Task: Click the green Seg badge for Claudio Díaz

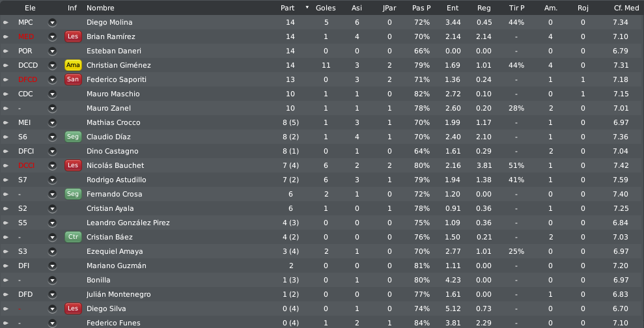Action: [x=73, y=137]
